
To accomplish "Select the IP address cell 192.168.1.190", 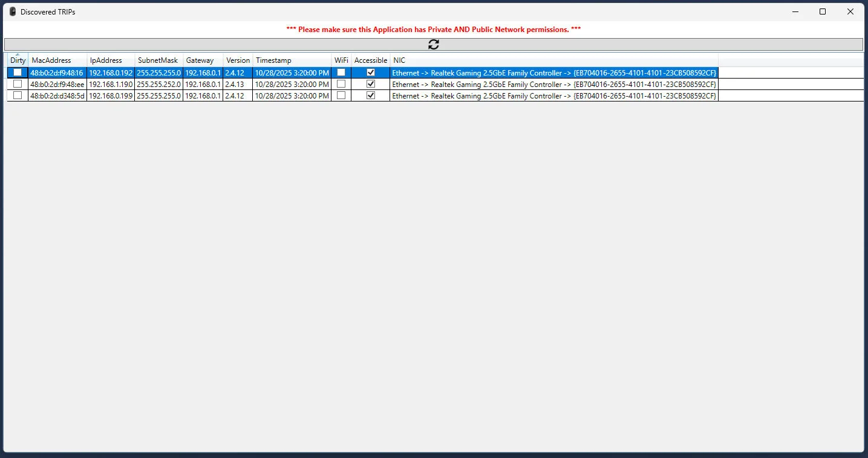I will [x=111, y=85].
